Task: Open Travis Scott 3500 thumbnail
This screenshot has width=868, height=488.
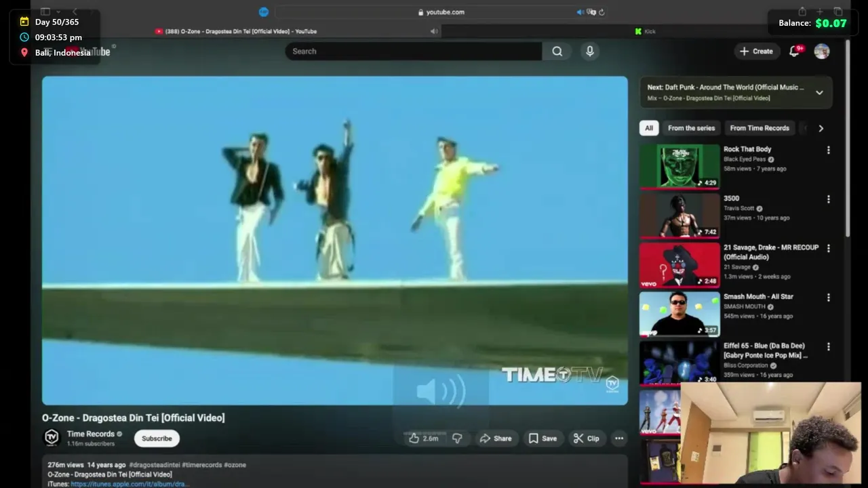Action: pyautogui.click(x=679, y=216)
